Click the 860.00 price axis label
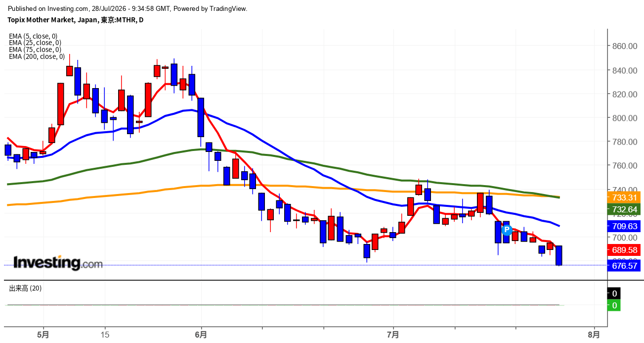The height and width of the screenshot is (343, 644). (x=625, y=46)
